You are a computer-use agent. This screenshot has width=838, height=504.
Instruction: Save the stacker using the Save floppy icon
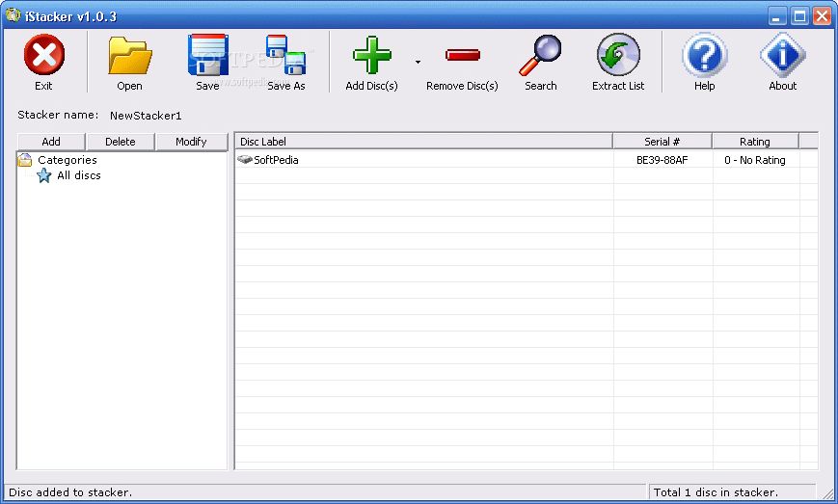click(x=208, y=55)
